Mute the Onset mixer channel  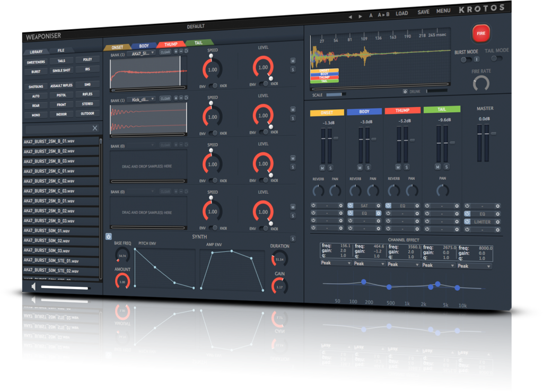[322, 168]
